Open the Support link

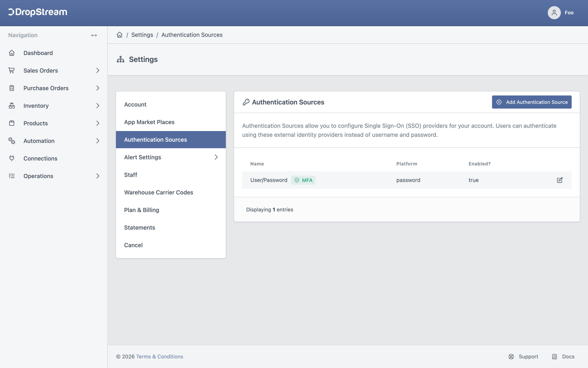click(x=523, y=357)
